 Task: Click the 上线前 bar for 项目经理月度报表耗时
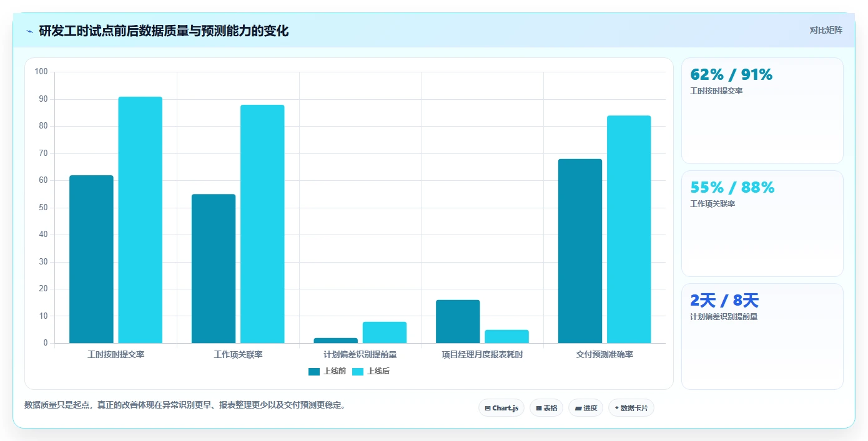[458, 321]
